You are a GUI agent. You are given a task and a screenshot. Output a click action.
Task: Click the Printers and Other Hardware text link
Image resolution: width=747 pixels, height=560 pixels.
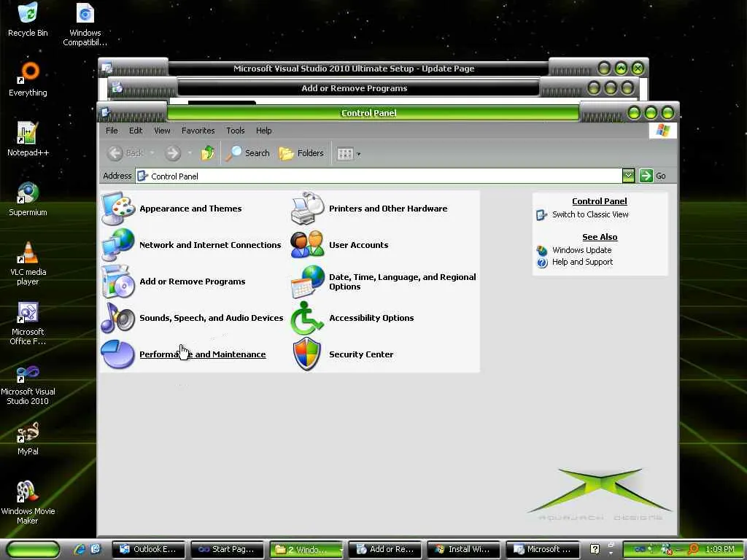click(388, 209)
